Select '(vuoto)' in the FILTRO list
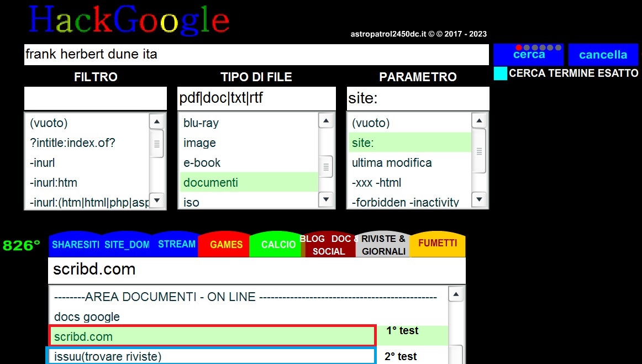This screenshot has width=642, height=364. pyautogui.click(x=87, y=123)
